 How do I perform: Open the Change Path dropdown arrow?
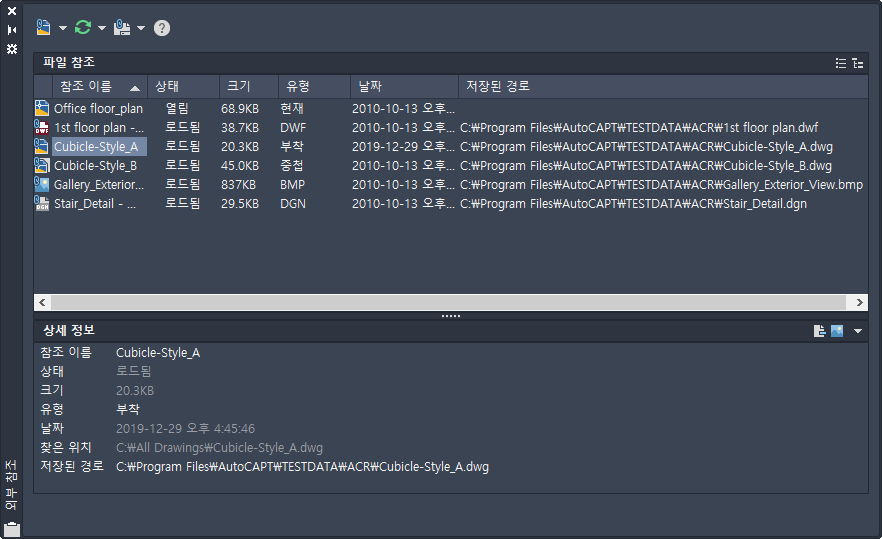pyautogui.click(x=141, y=28)
